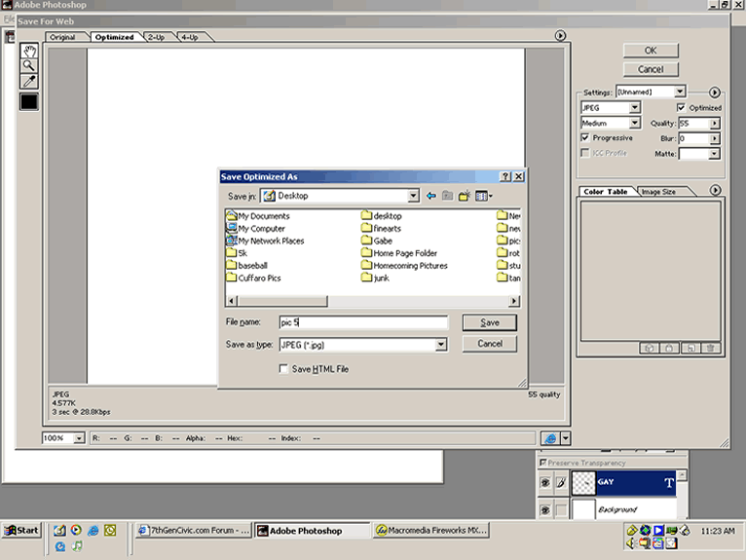Click the help question mark in dialog title
Viewport: 746px width, 560px height.
point(505,177)
